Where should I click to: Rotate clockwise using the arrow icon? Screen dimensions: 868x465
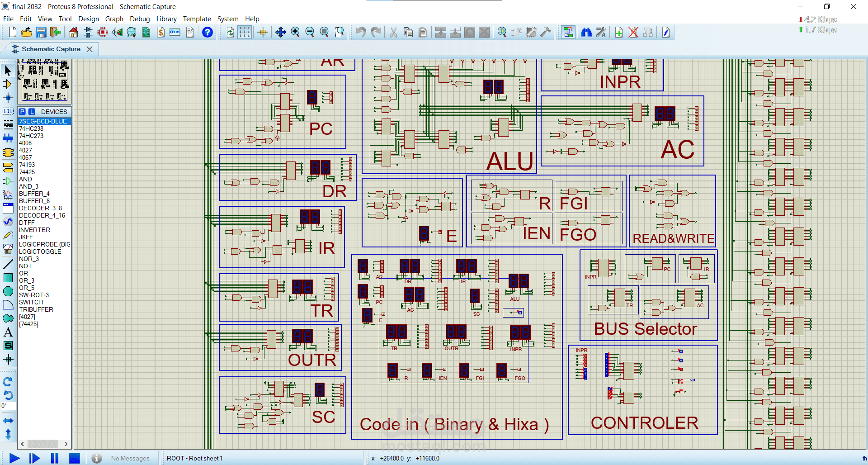coord(8,381)
